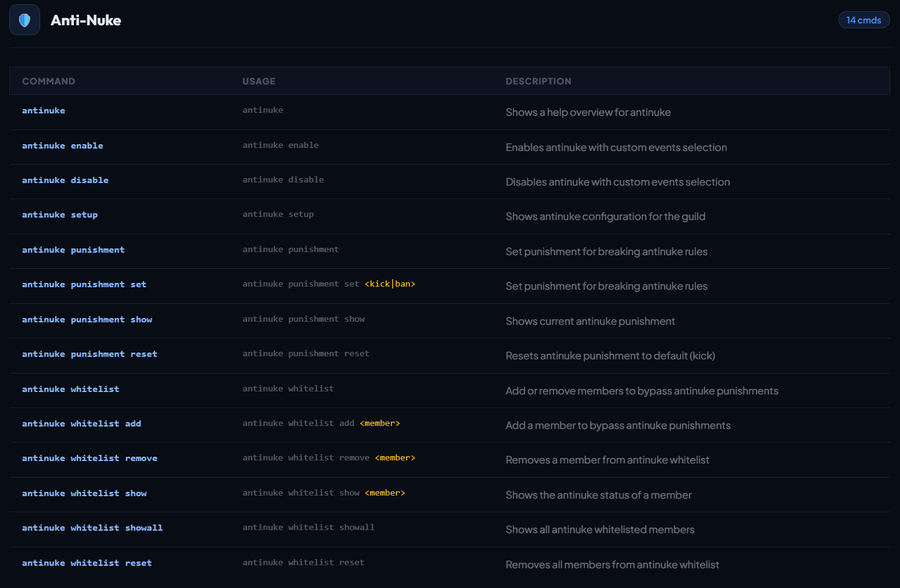
Task: Click the USAGE column header
Action: pos(259,81)
